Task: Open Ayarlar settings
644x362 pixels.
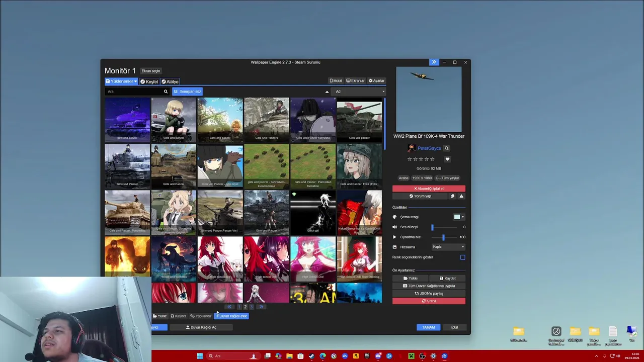Action: (377, 81)
